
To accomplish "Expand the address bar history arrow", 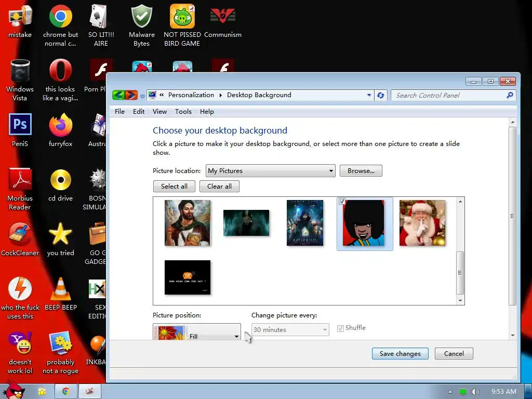I will pos(369,96).
